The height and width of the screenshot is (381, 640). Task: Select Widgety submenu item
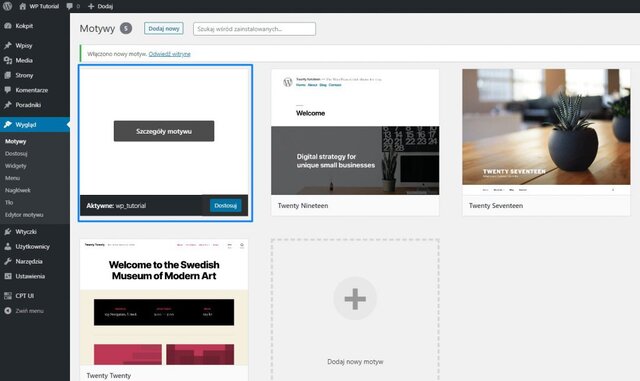point(16,166)
